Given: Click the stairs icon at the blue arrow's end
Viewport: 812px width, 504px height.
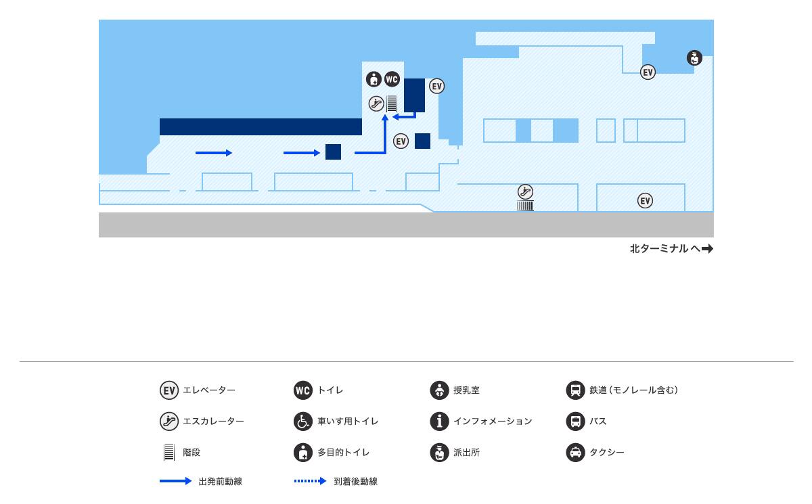Looking at the screenshot, I should point(392,103).
